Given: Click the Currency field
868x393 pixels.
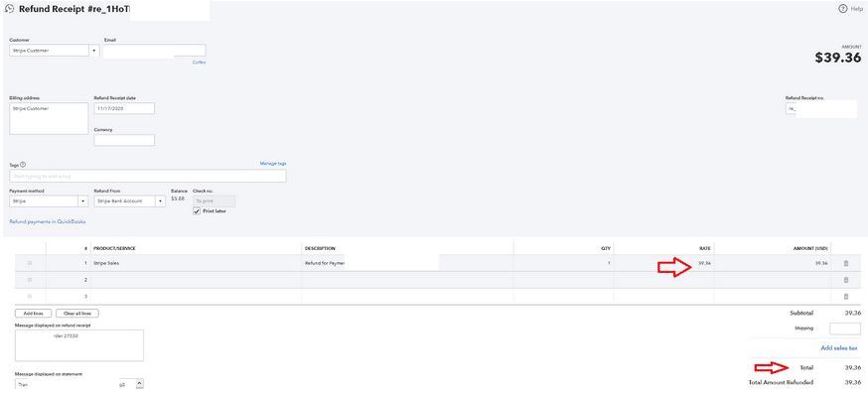Looking at the screenshot, I should (x=124, y=140).
